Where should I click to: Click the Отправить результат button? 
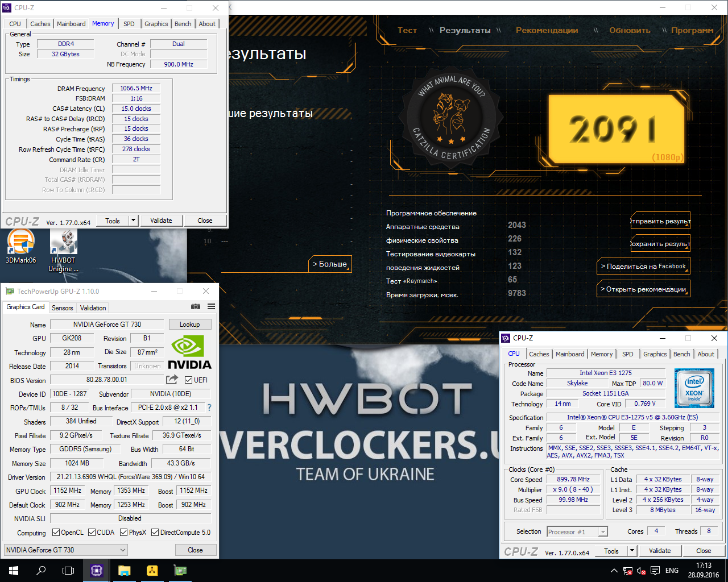pyautogui.click(x=660, y=221)
